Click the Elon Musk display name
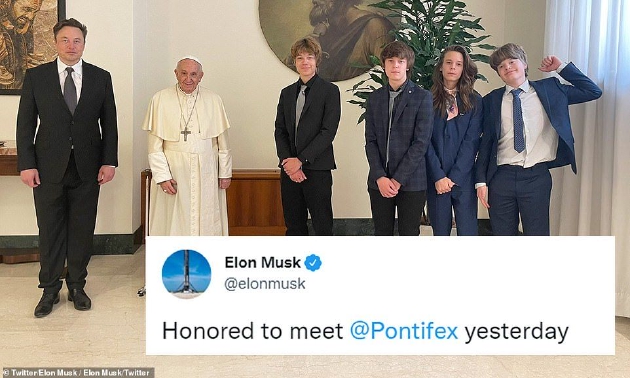The image size is (630, 378). (262, 263)
